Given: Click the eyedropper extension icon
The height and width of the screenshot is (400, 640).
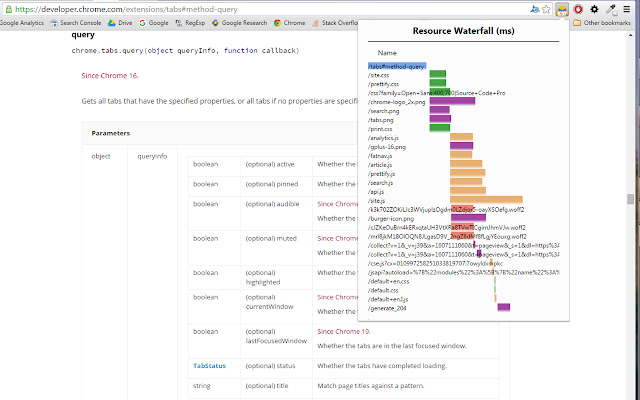Looking at the screenshot, I should pyautogui.click(x=611, y=8).
